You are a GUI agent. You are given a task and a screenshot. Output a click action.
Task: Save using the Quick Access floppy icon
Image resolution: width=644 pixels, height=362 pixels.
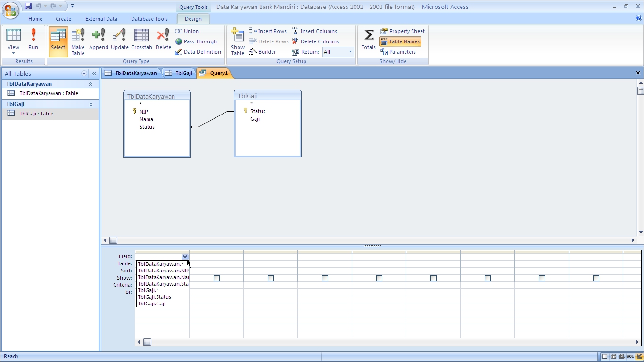point(28,6)
